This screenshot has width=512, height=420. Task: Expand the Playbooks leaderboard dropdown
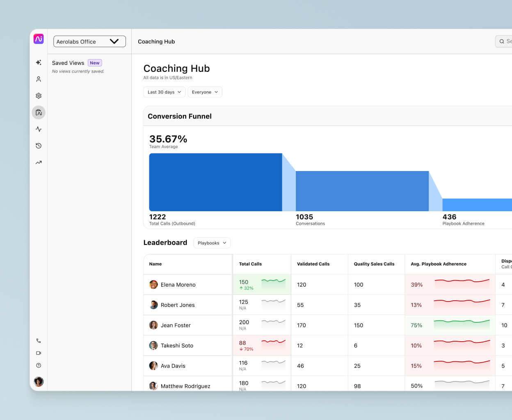coord(212,243)
